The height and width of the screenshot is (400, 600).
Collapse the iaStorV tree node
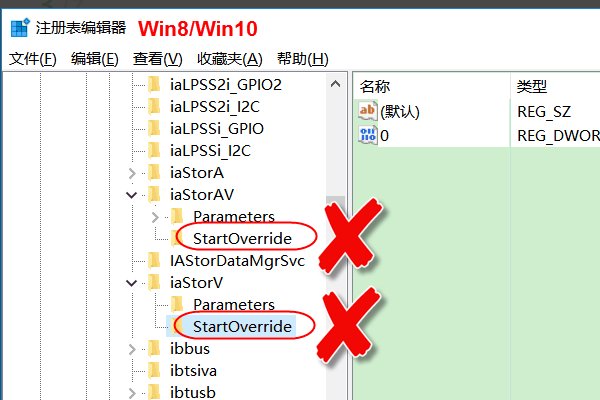pos(132,283)
